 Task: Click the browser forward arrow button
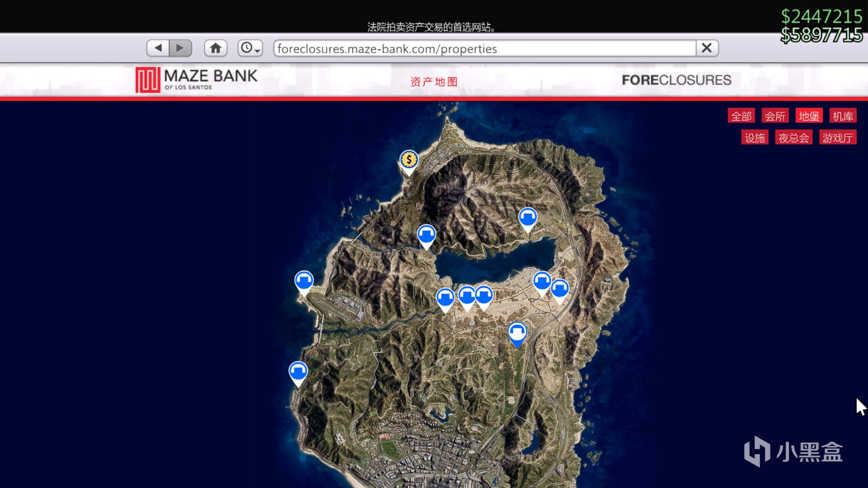click(x=180, y=48)
